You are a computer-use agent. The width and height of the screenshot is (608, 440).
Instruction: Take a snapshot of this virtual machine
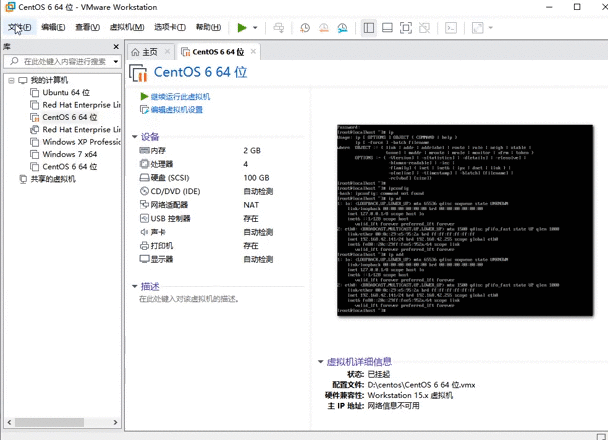[305, 28]
